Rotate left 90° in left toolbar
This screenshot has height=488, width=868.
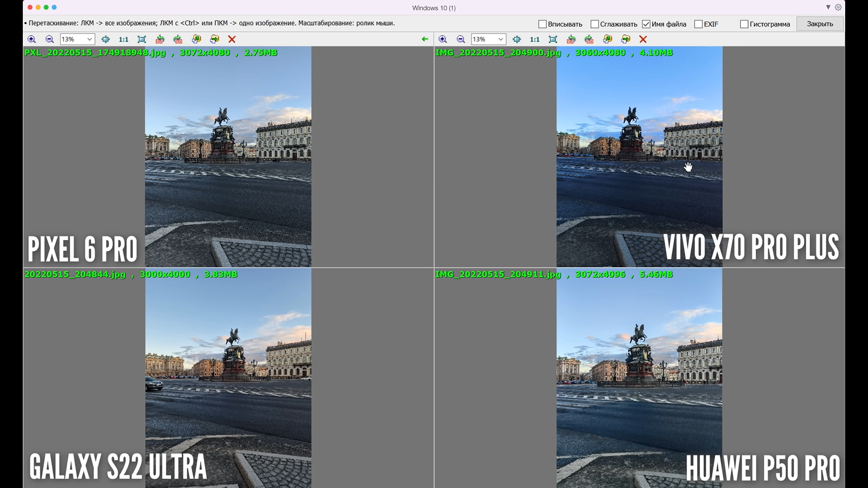[x=159, y=39]
